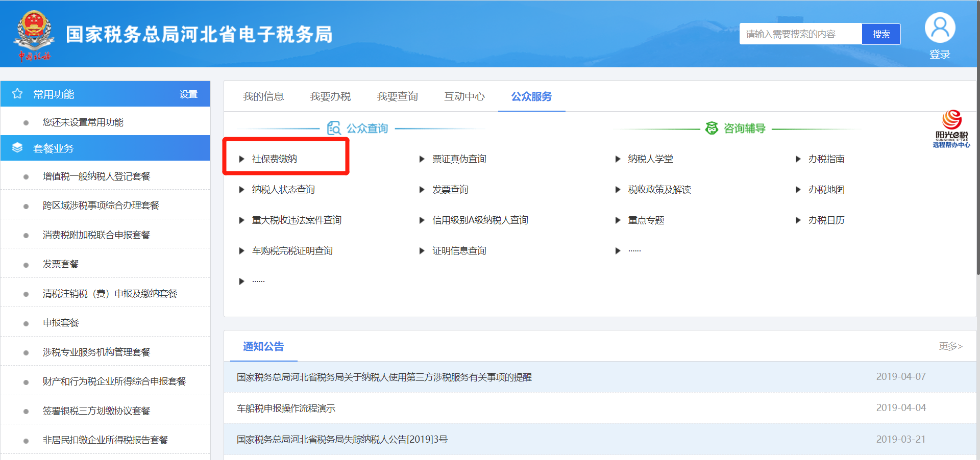This screenshot has height=460, width=980.
Task: Click the 咨询辅导 owl icon
Action: [x=712, y=128]
